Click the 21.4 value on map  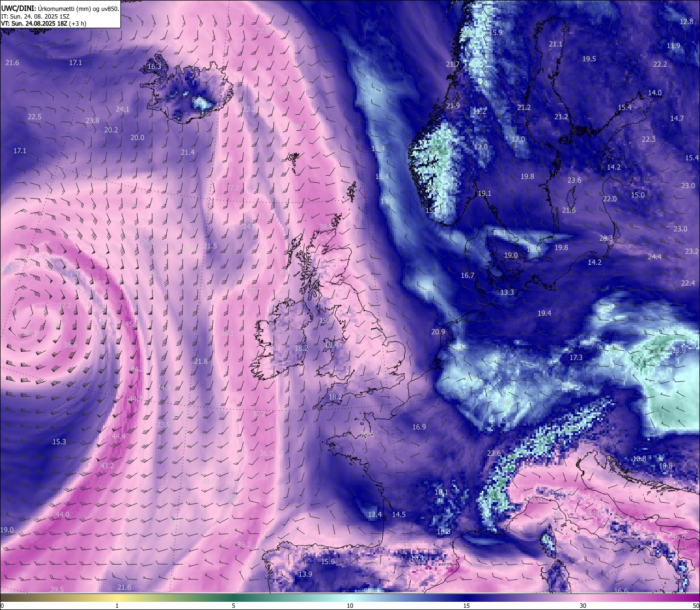[188, 152]
